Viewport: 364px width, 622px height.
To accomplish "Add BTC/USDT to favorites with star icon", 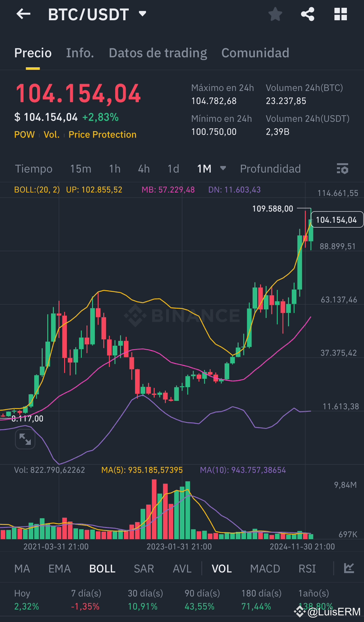I will [x=275, y=14].
